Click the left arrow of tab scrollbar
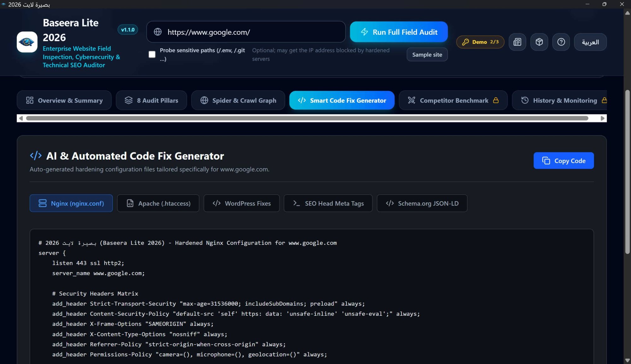 tap(21, 118)
